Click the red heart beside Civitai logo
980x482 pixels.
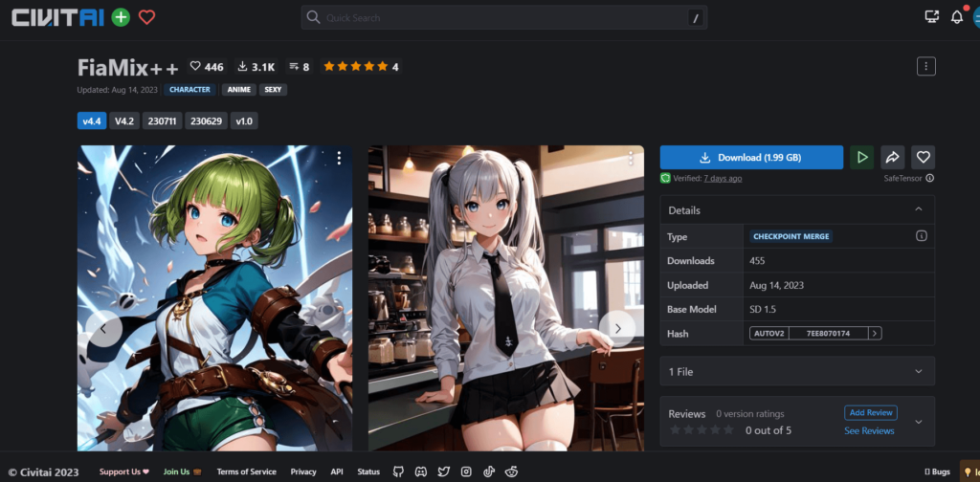coord(146,17)
